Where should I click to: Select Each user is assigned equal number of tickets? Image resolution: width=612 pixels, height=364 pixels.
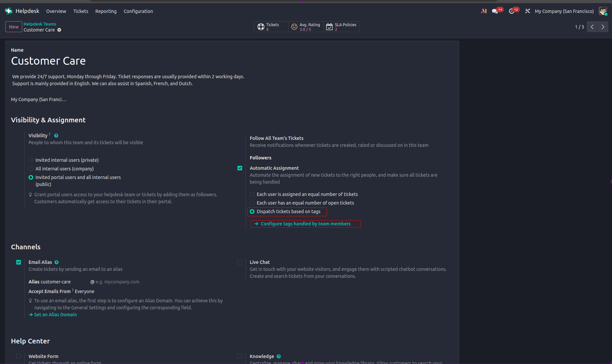252,194
